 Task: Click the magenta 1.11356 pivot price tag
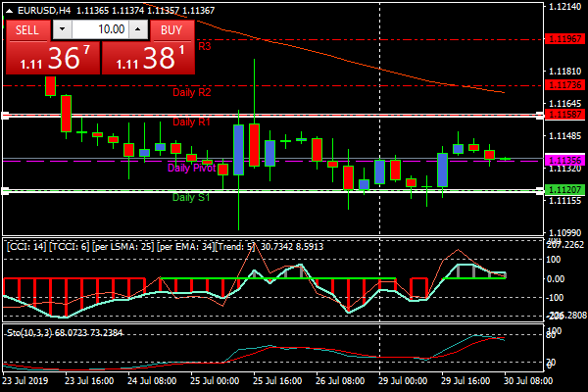(565, 160)
